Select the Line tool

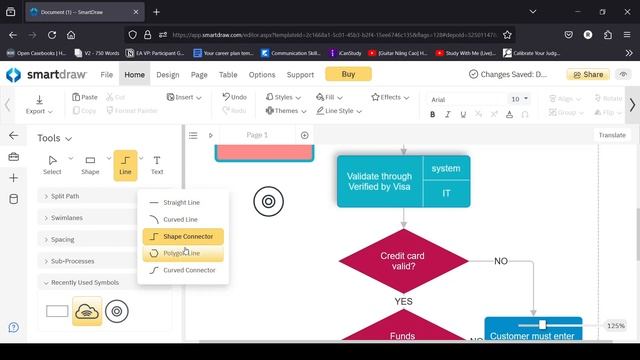[x=125, y=165]
